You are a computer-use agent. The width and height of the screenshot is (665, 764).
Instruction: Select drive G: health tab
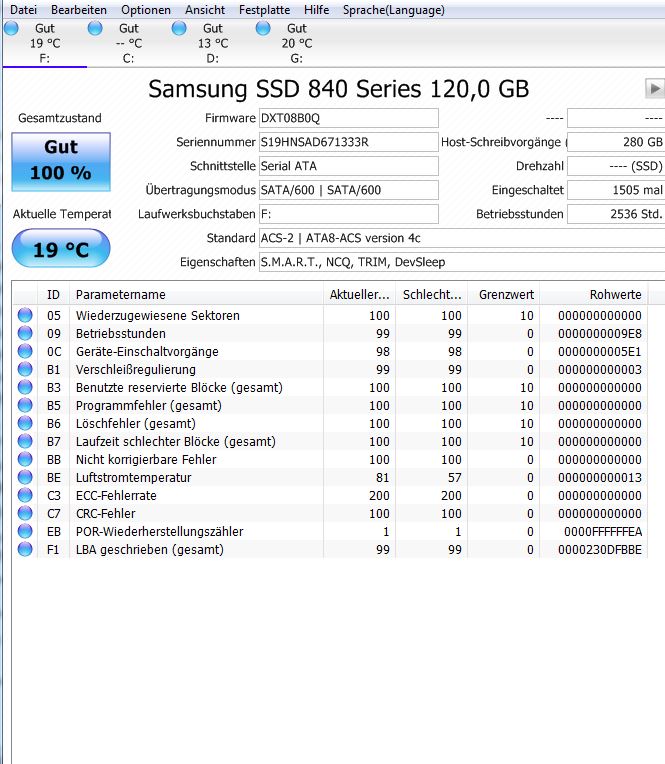(x=297, y=43)
